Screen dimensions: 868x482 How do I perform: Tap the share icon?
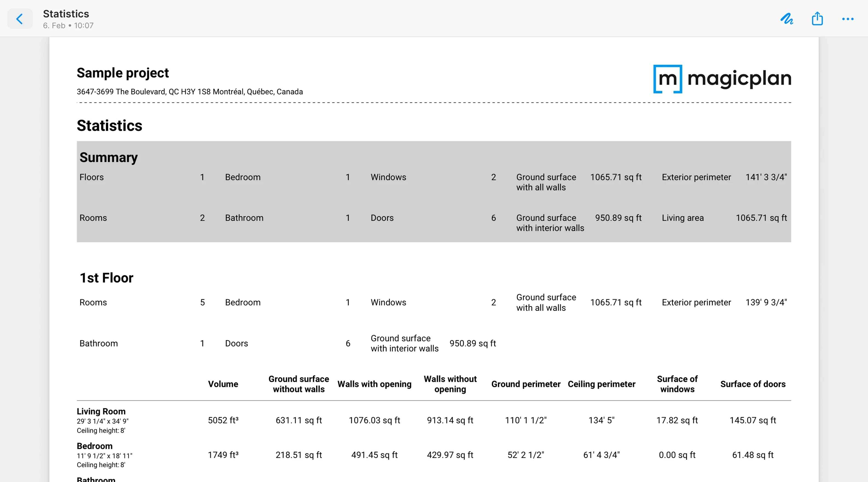pyautogui.click(x=817, y=19)
